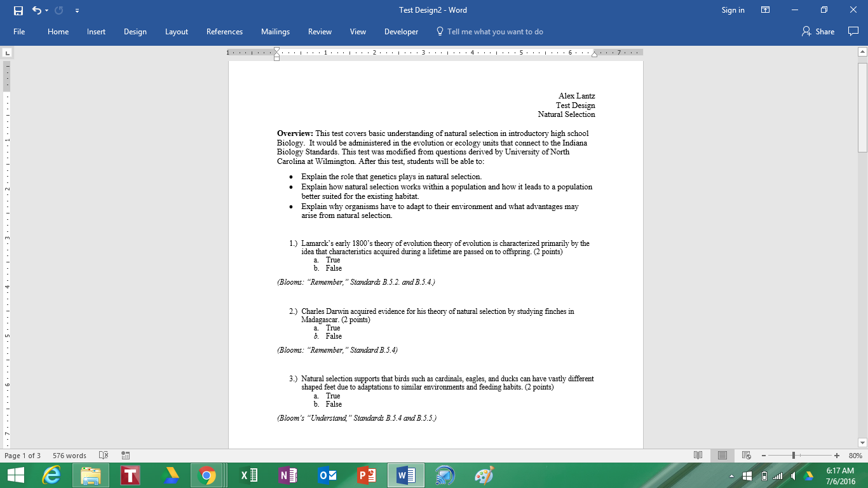The width and height of the screenshot is (868, 488).
Task: Click the zoom slider handle
Action: point(794,456)
